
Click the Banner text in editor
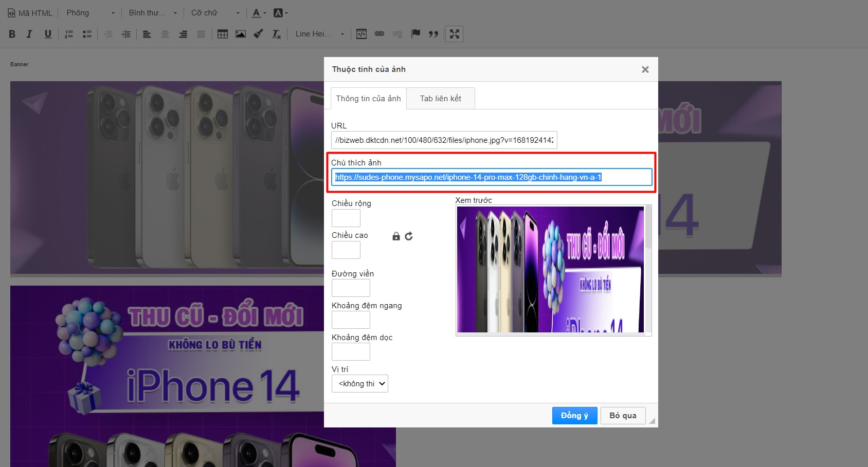pos(20,64)
